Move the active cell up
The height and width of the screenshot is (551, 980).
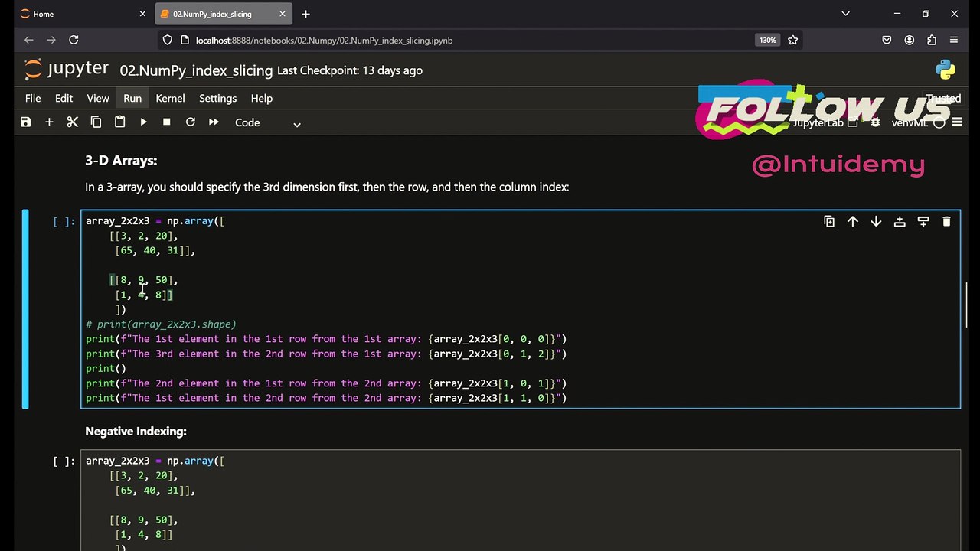tap(852, 221)
